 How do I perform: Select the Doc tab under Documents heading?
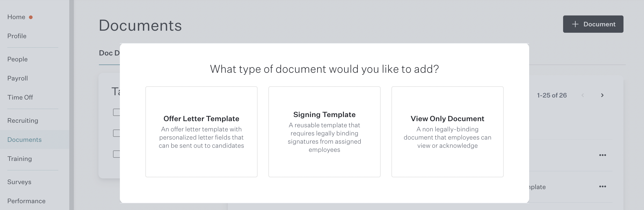pyautogui.click(x=109, y=53)
